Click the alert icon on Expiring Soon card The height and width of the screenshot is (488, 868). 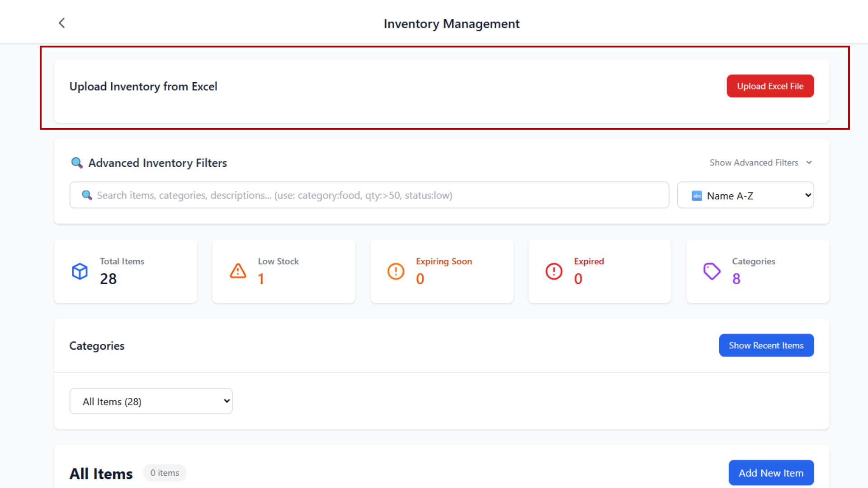396,271
